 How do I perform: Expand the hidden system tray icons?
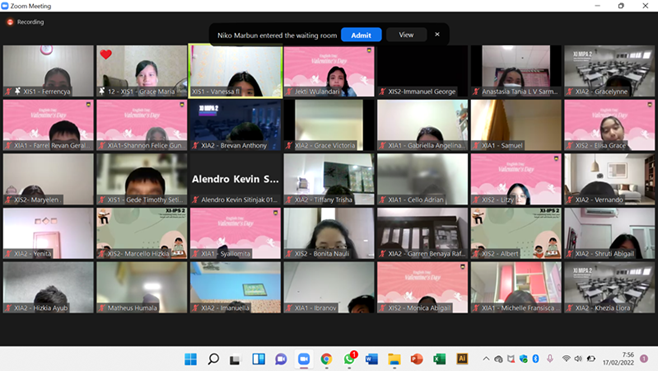click(486, 359)
